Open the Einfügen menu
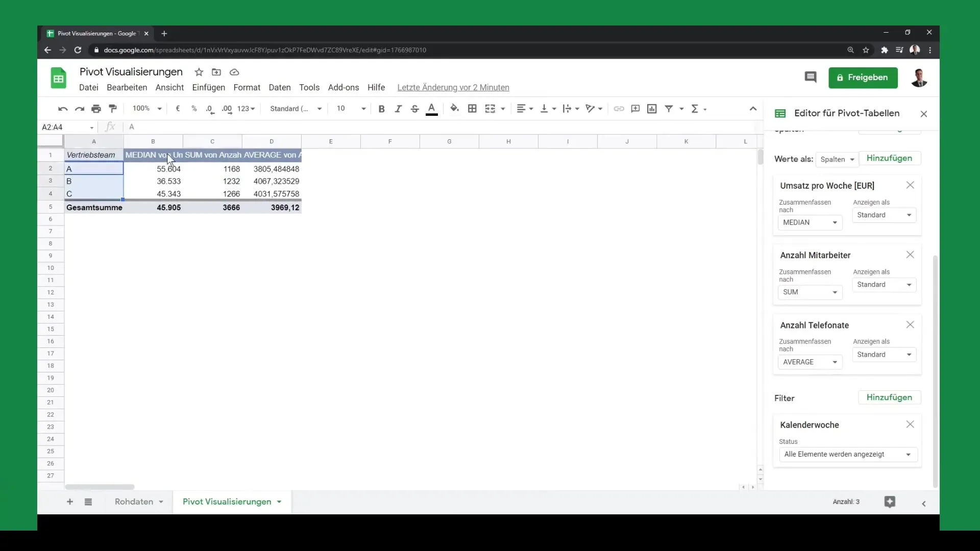Viewport: 980px width, 551px height. pyautogui.click(x=209, y=88)
